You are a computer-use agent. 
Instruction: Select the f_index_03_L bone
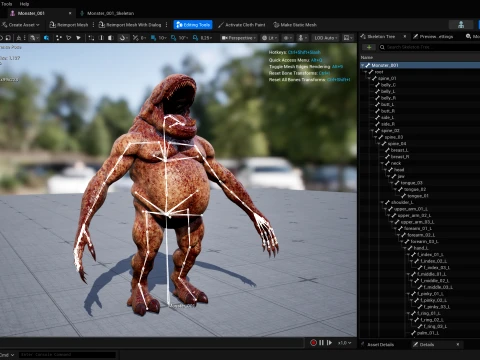[436, 268]
